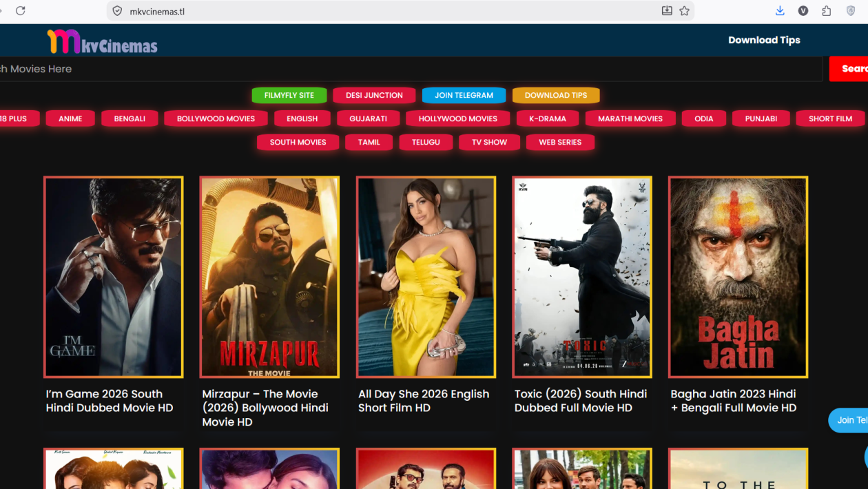Select the BENGALI category
868x489 pixels.
coord(130,118)
